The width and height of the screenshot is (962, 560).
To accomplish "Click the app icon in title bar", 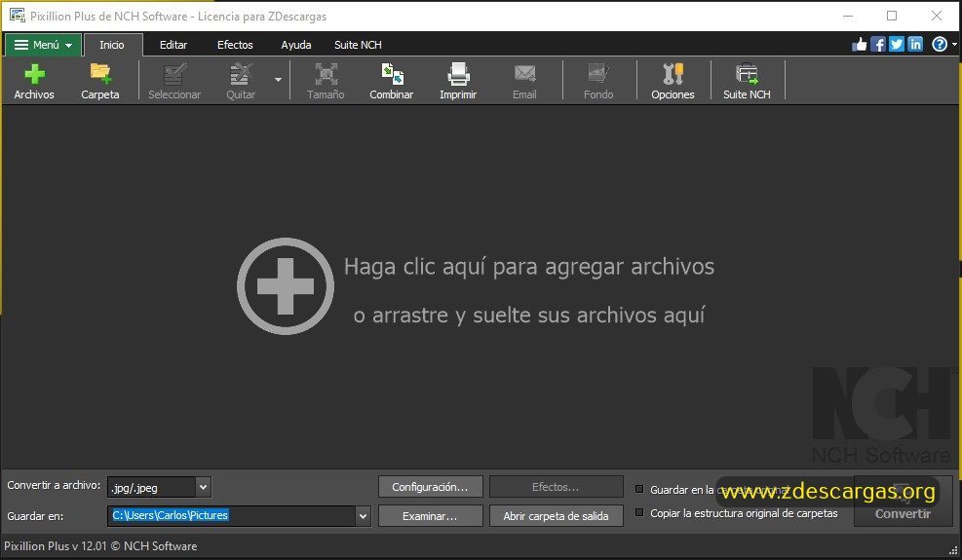I will click(18, 16).
